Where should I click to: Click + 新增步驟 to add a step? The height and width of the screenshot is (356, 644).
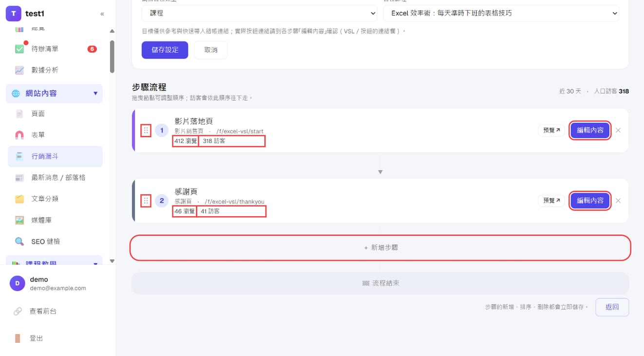tap(380, 248)
